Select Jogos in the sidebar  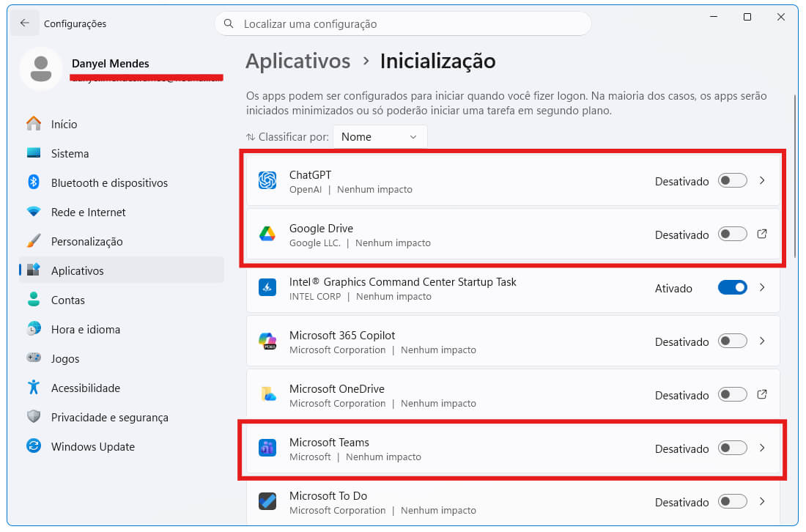(x=122, y=358)
